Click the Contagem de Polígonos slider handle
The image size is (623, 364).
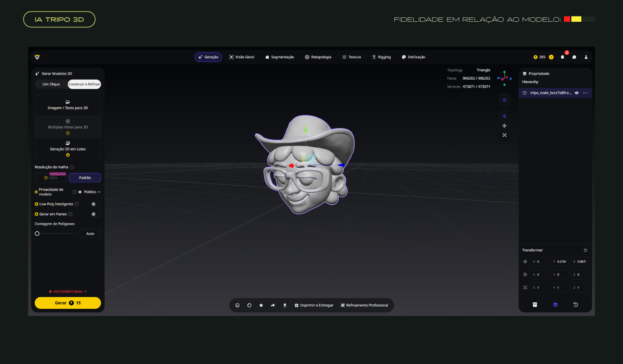(37, 233)
